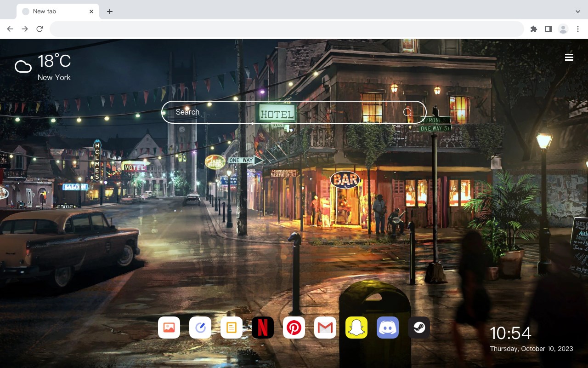Open the Extensions puzzle icon
The image size is (588, 368).
[x=533, y=29]
